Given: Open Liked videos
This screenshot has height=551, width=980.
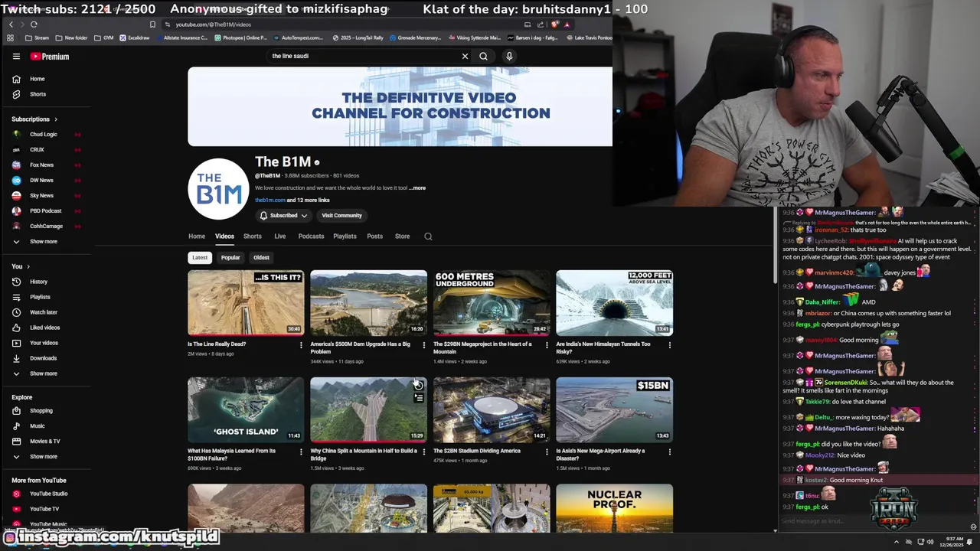Looking at the screenshot, I should pos(46,328).
